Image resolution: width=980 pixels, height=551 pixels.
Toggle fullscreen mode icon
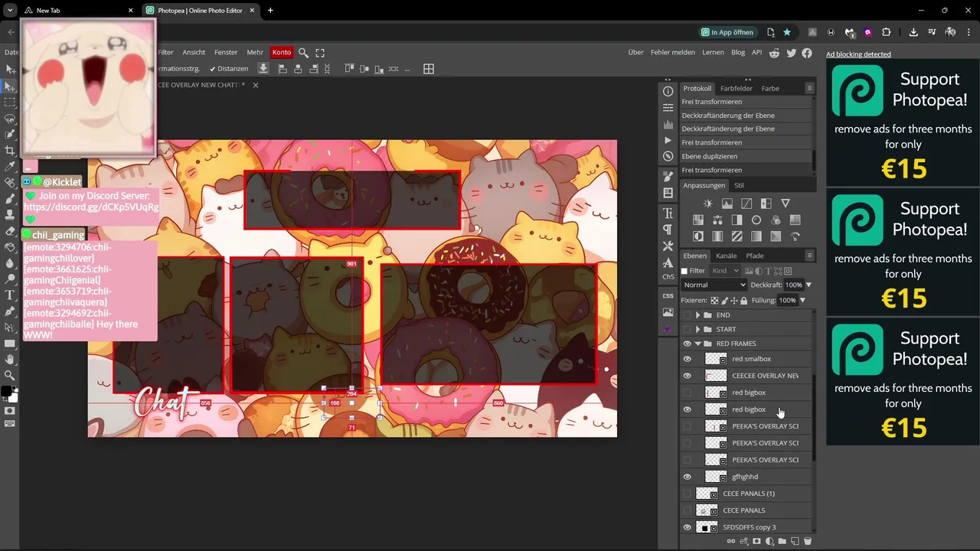pos(320,52)
